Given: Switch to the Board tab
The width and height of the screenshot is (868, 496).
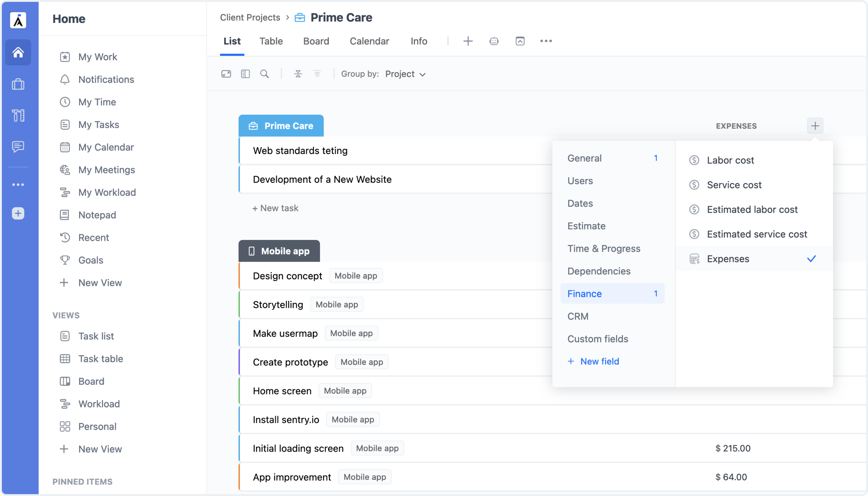Looking at the screenshot, I should (316, 41).
